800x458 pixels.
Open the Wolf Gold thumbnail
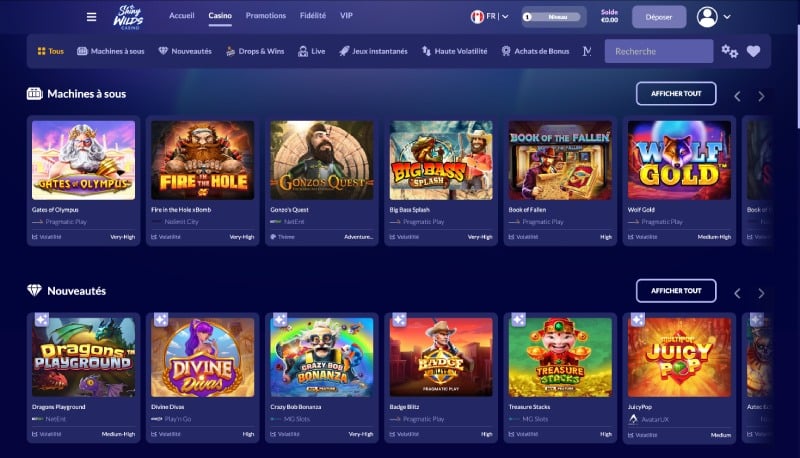(x=680, y=160)
